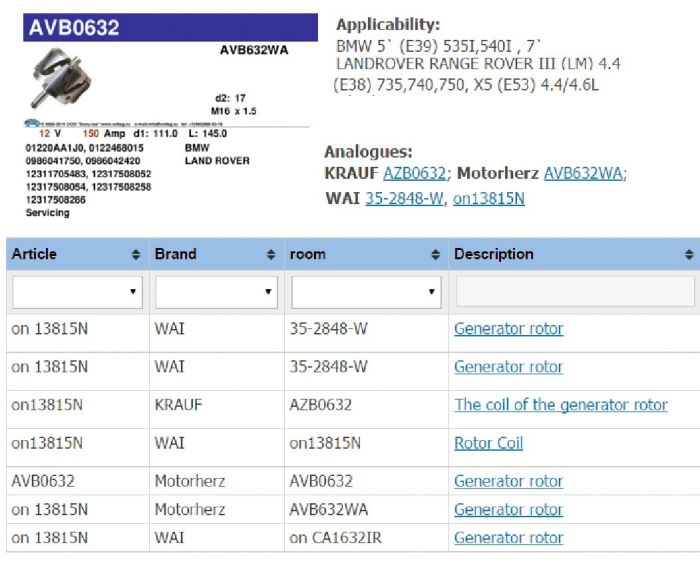Click the rotor product thumbnail image

(62, 78)
